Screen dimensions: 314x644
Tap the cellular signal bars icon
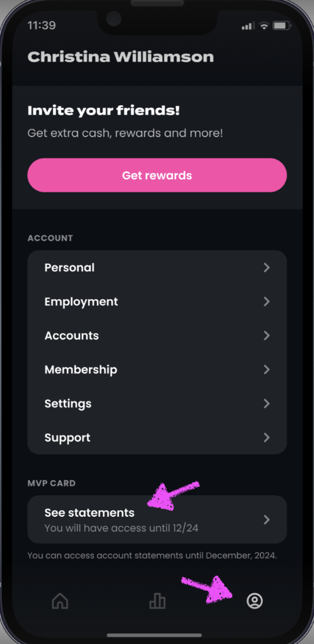coord(248,26)
